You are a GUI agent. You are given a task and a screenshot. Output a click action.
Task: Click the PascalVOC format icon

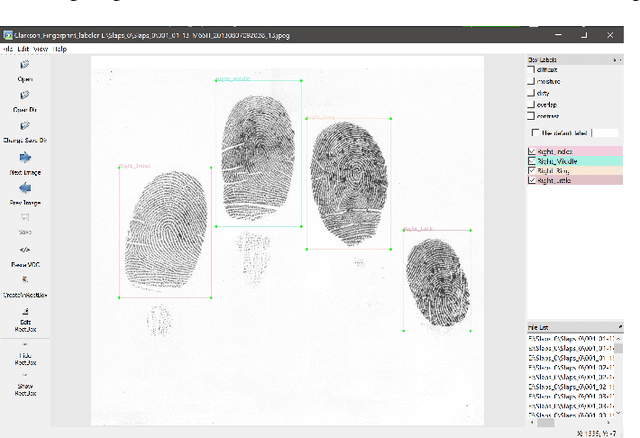click(x=24, y=249)
